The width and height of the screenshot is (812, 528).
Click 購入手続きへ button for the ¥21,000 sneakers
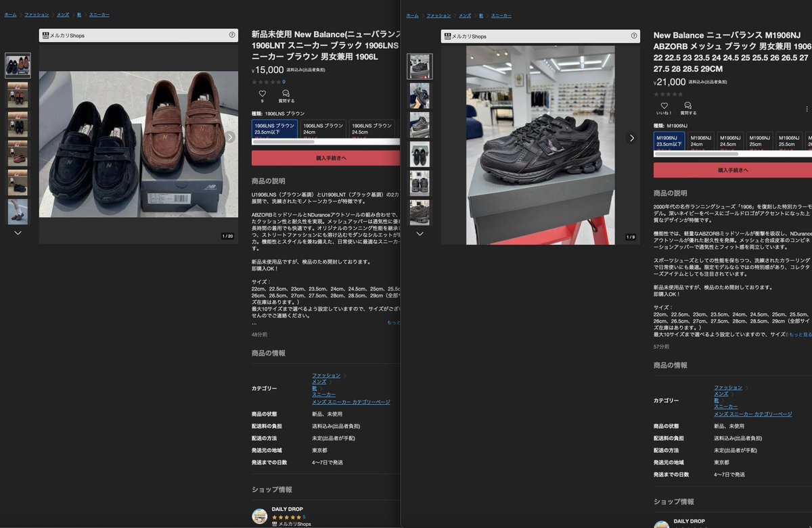coord(733,170)
